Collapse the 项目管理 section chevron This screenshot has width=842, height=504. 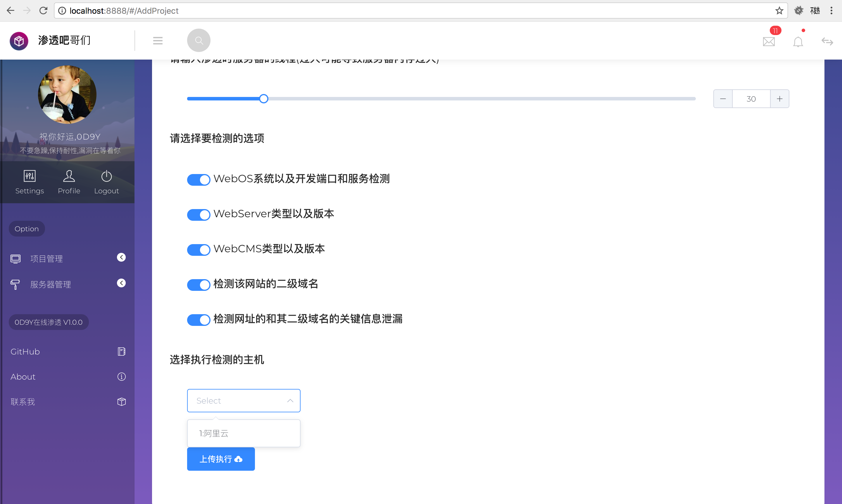pyautogui.click(x=121, y=257)
